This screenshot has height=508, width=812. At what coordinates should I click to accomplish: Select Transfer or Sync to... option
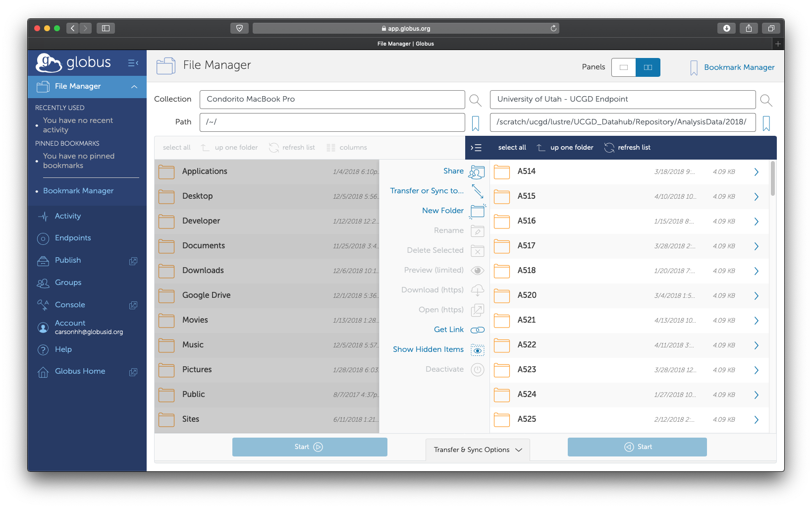[427, 191]
